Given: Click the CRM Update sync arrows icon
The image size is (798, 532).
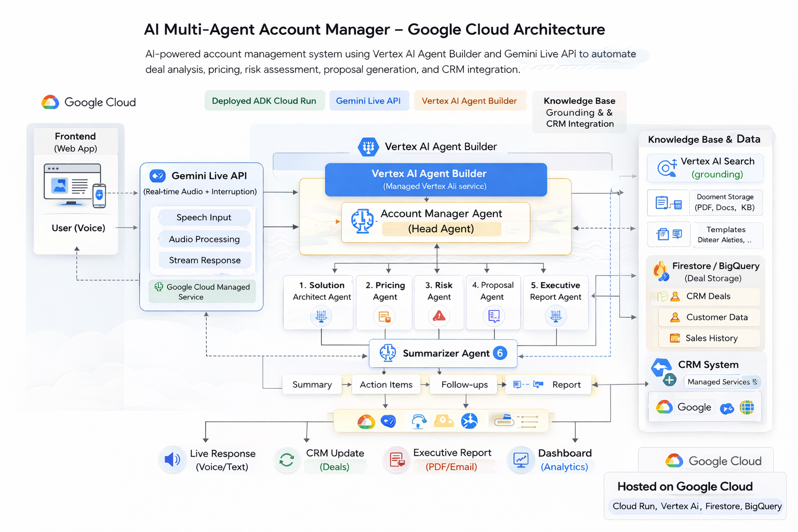Looking at the screenshot, I should click(x=287, y=460).
